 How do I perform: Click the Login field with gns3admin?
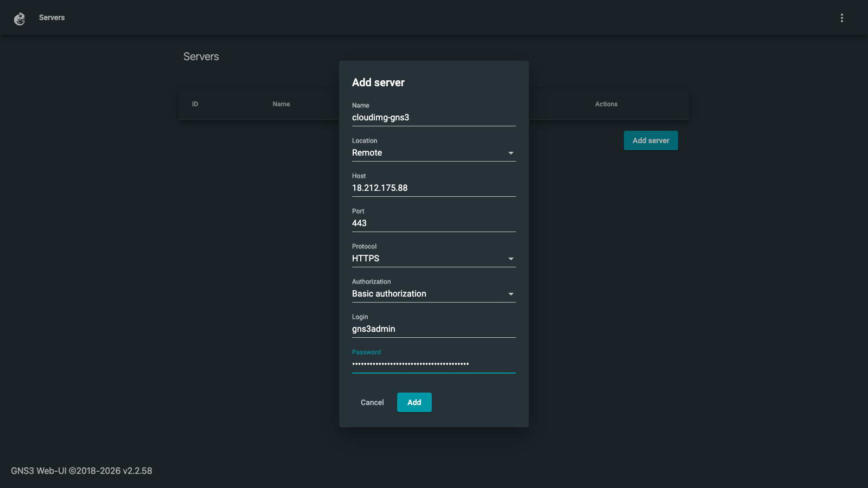click(x=434, y=329)
